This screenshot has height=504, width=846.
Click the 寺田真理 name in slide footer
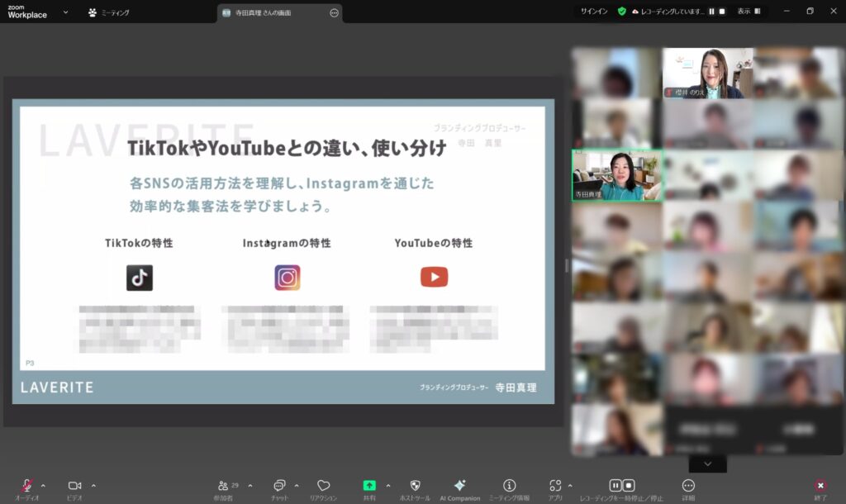pos(516,388)
